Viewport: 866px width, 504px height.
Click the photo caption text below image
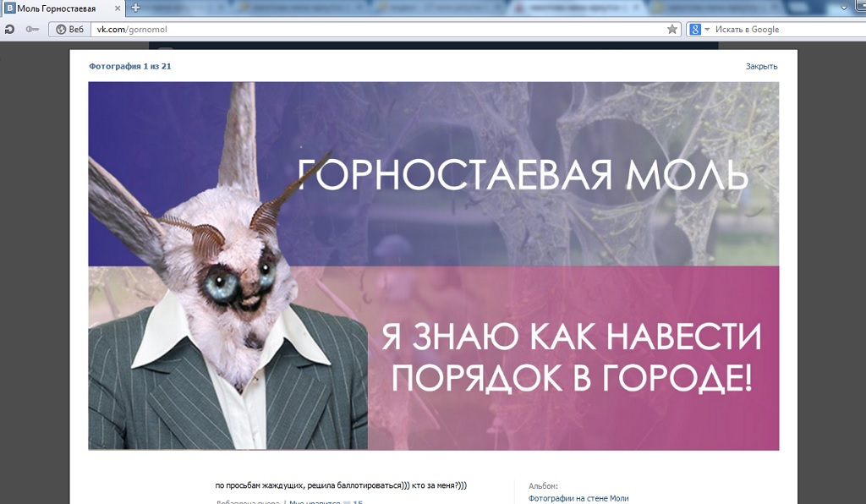coord(341,485)
